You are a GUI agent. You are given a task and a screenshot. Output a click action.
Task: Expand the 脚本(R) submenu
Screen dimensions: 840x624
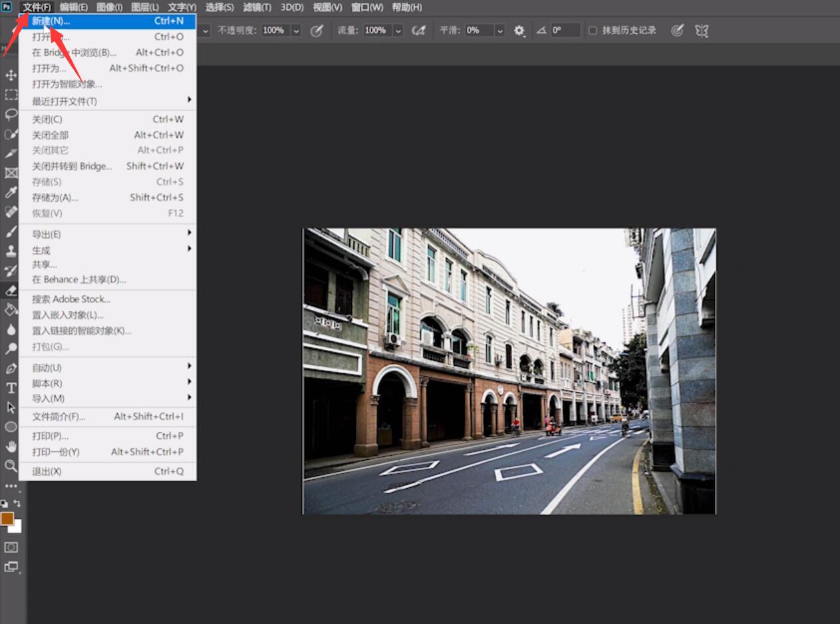click(x=189, y=382)
